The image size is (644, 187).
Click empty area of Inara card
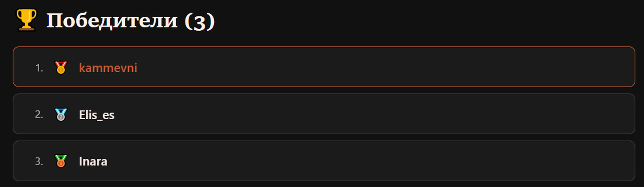375,161
